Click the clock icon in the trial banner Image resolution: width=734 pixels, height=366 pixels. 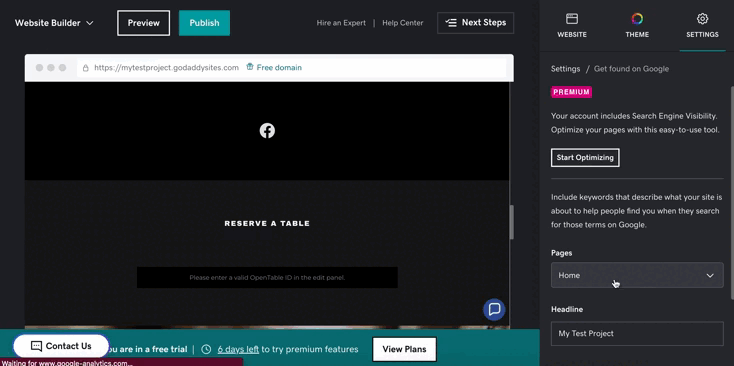(206, 349)
